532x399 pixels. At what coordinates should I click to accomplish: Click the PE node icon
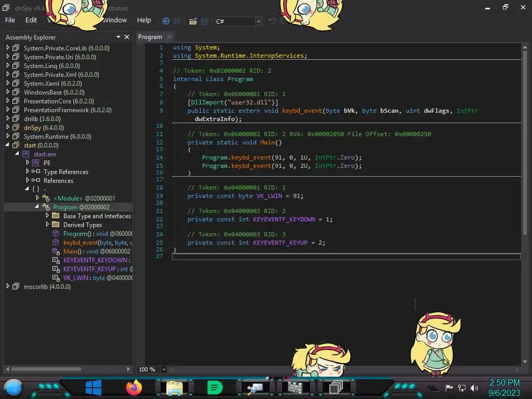[x=35, y=163]
